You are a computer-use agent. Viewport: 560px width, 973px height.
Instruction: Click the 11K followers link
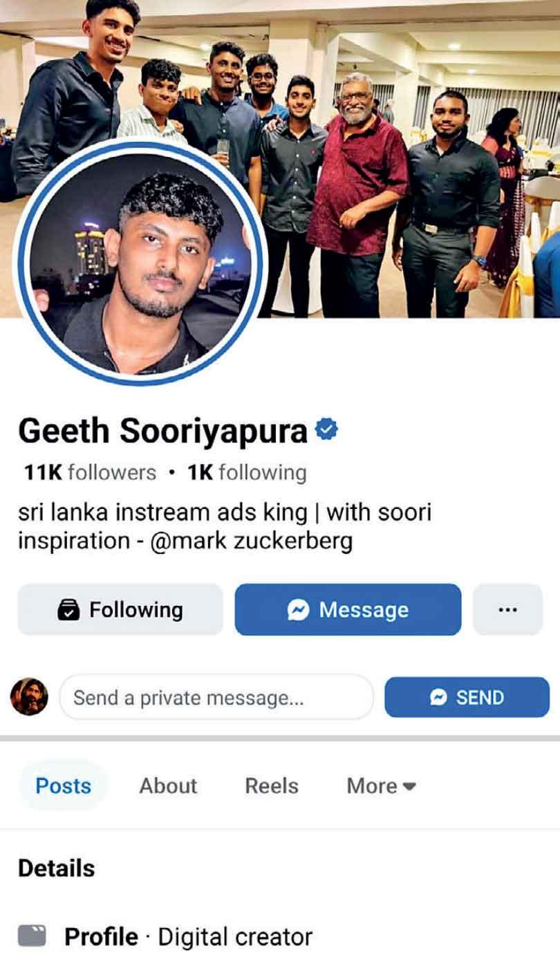(91, 472)
